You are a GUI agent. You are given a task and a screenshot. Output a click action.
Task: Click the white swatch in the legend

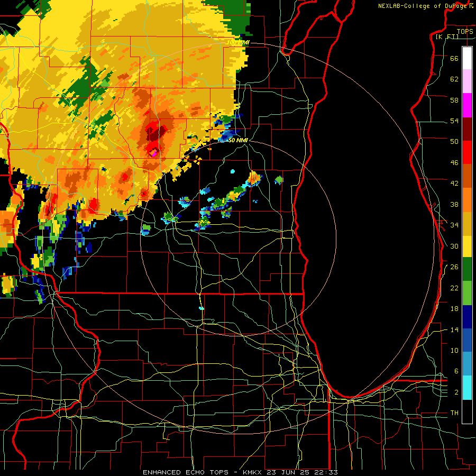pyautogui.click(x=467, y=58)
